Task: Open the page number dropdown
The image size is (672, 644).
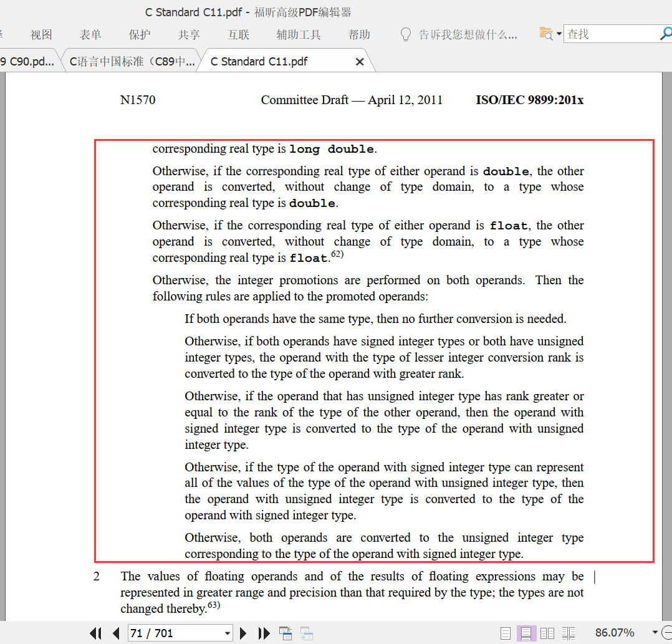Action: click(228, 633)
